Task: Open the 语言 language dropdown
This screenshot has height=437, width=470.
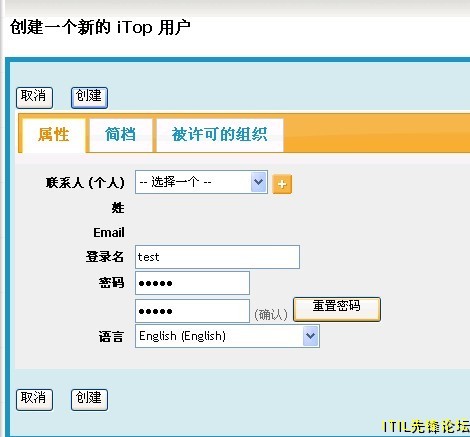Action: pos(227,336)
